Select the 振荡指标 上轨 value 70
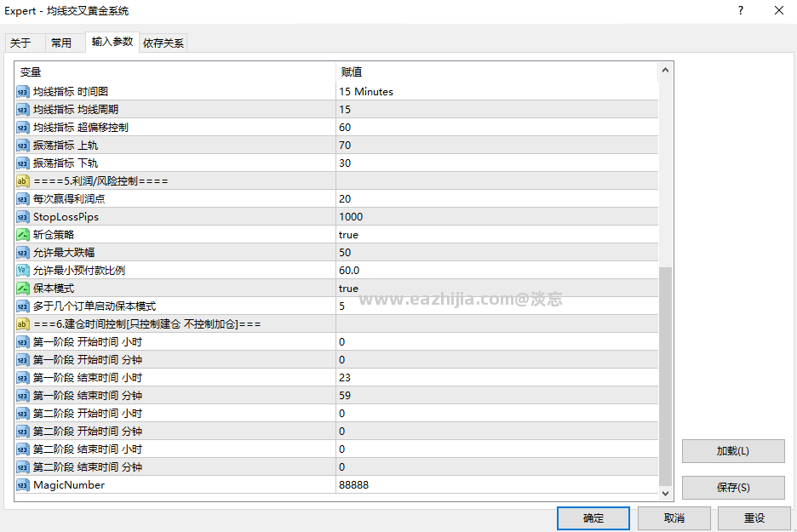The image size is (797, 532). 496,146
